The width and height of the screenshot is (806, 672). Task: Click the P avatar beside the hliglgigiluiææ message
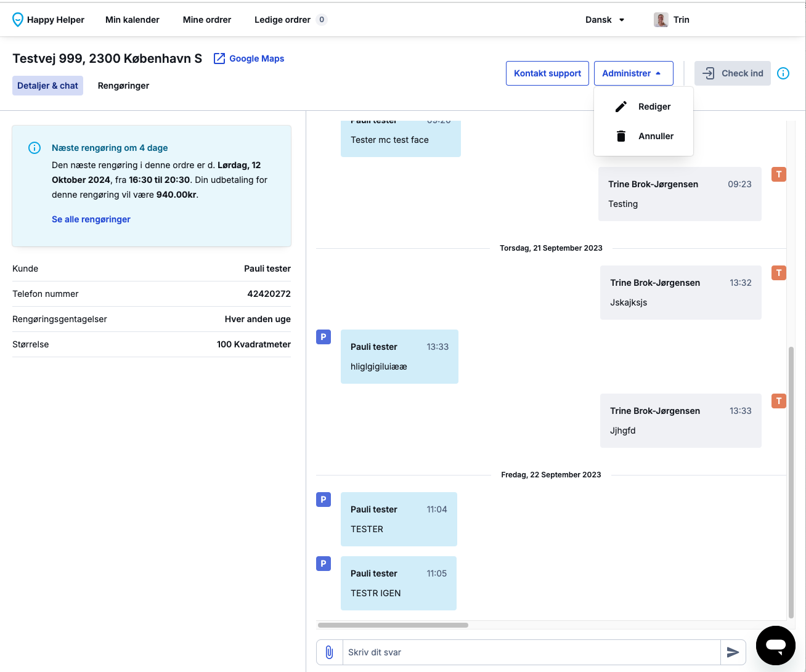pos(324,337)
